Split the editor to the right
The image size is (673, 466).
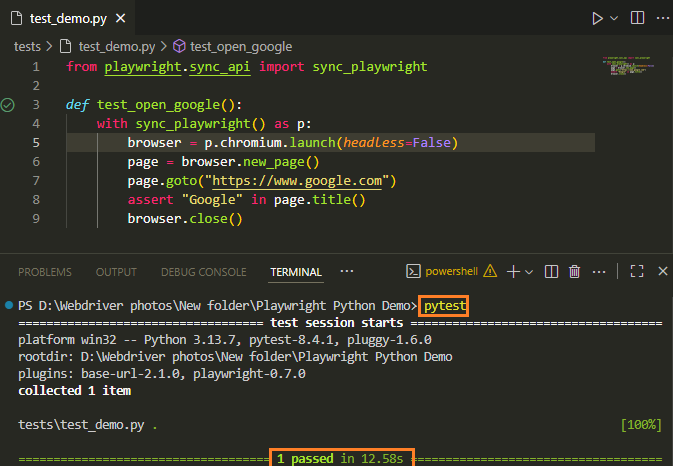pos(637,18)
